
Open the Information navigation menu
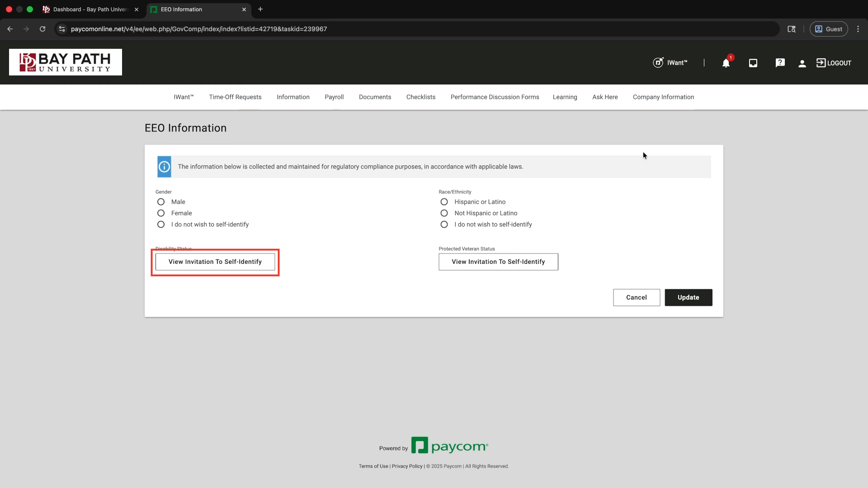(293, 97)
